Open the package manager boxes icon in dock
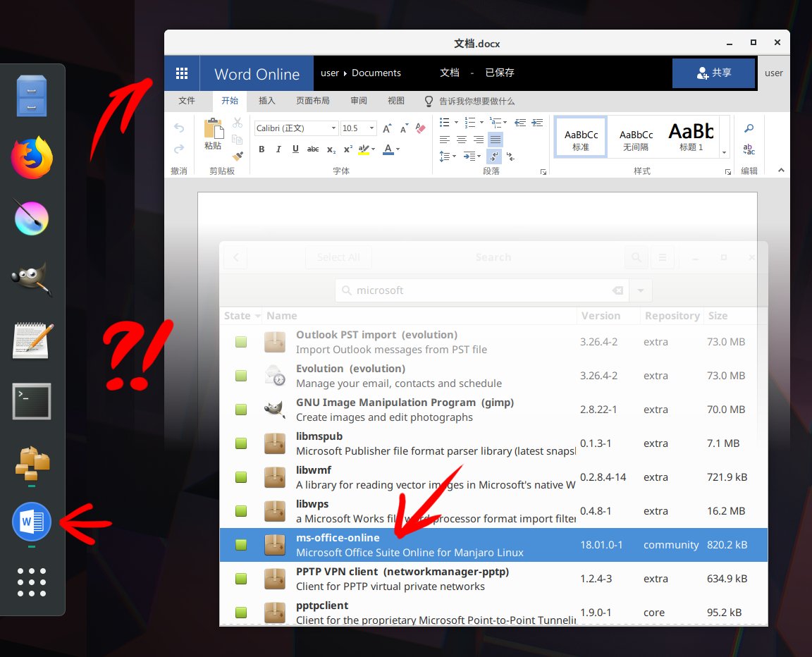 [32, 463]
